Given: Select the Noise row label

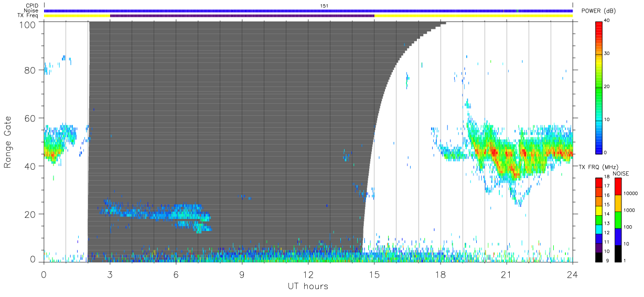Looking at the screenshot, I should coord(32,10).
